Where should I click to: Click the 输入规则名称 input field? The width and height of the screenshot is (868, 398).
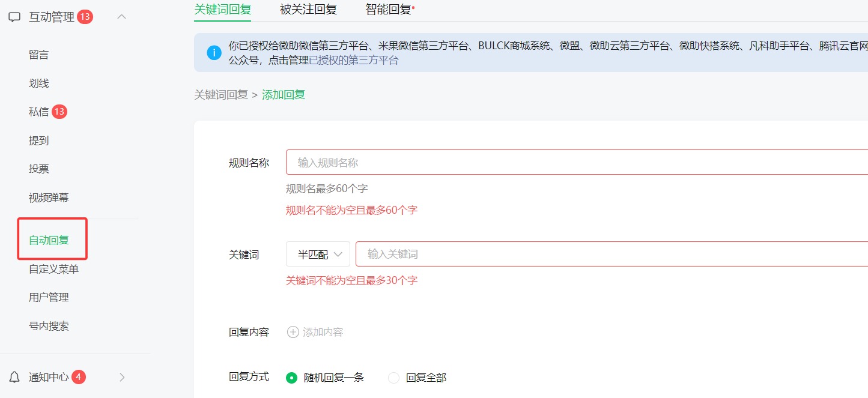(x=420, y=162)
